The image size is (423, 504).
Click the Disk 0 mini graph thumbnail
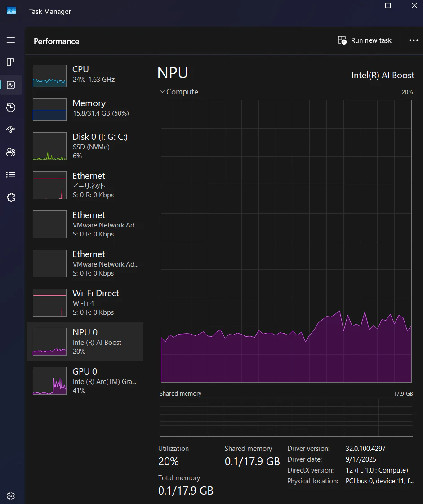point(49,146)
